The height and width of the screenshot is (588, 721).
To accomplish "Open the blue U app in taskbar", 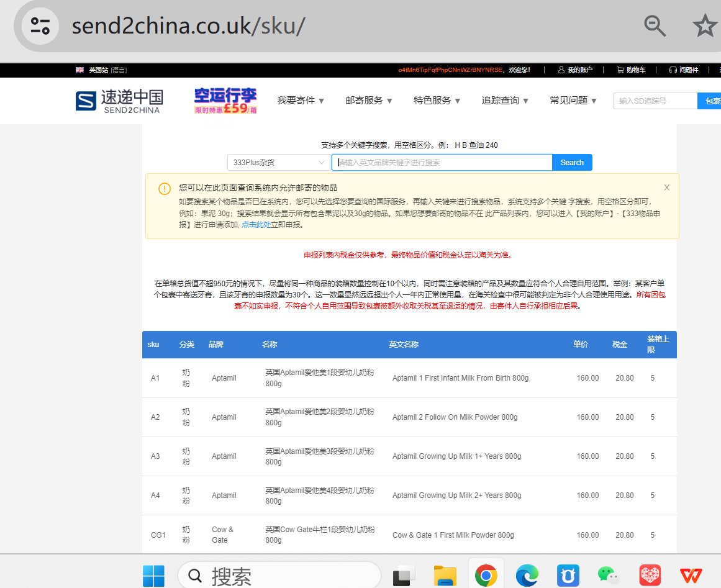I will point(568,576).
